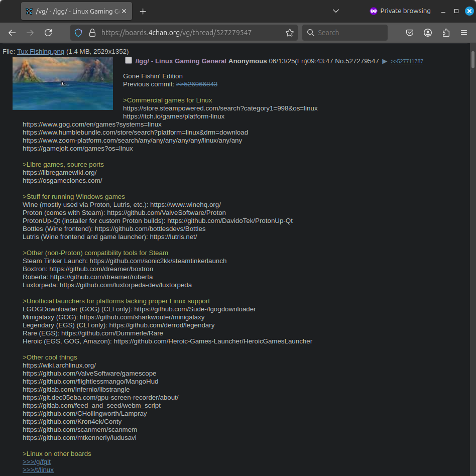Click the Steam store Linux search URL
The width and height of the screenshot is (476, 476).
tap(220, 108)
